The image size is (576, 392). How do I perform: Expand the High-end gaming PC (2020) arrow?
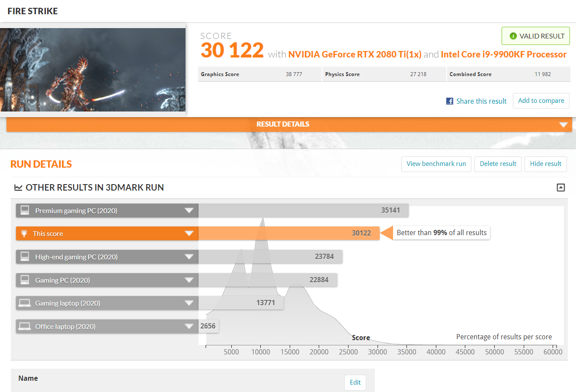(x=189, y=257)
